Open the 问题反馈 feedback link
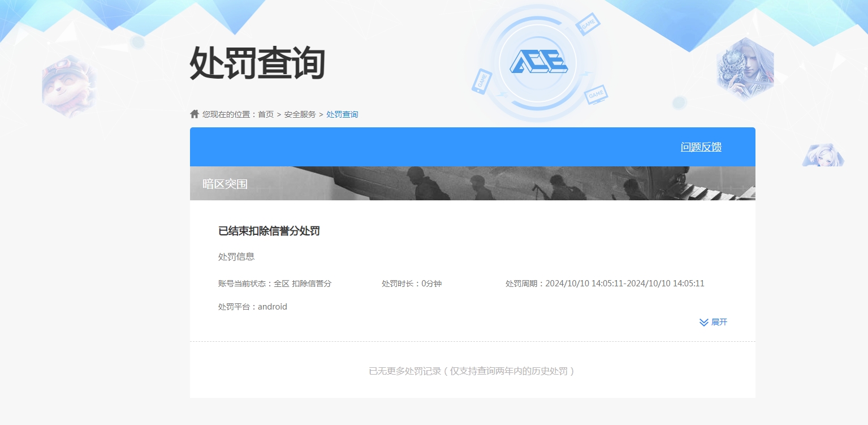 pos(701,147)
